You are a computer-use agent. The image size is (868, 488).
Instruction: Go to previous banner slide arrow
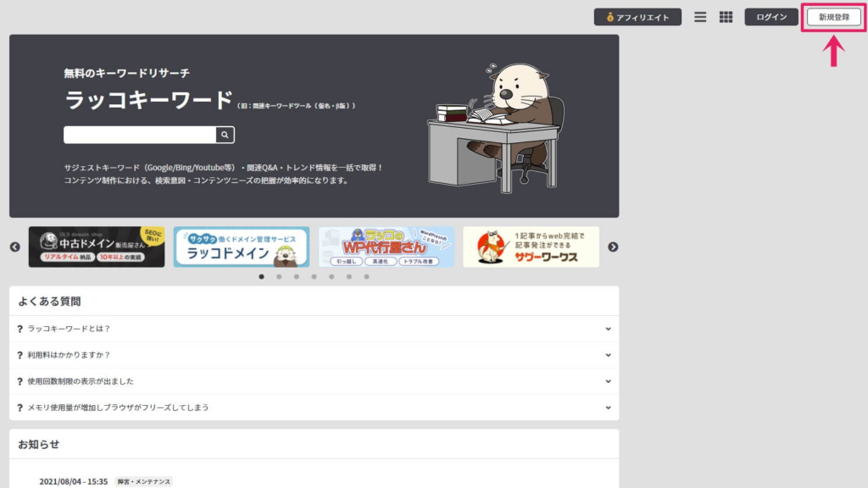[x=15, y=247]
